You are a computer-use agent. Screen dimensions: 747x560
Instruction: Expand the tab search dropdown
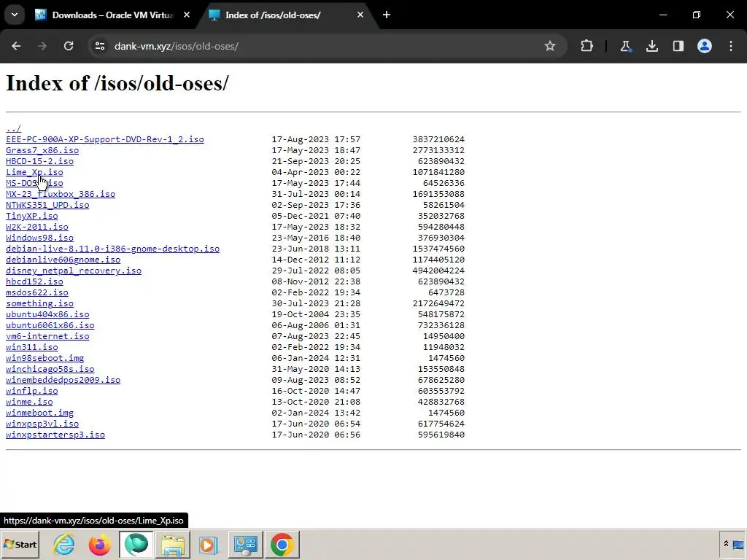coord(15,15)
